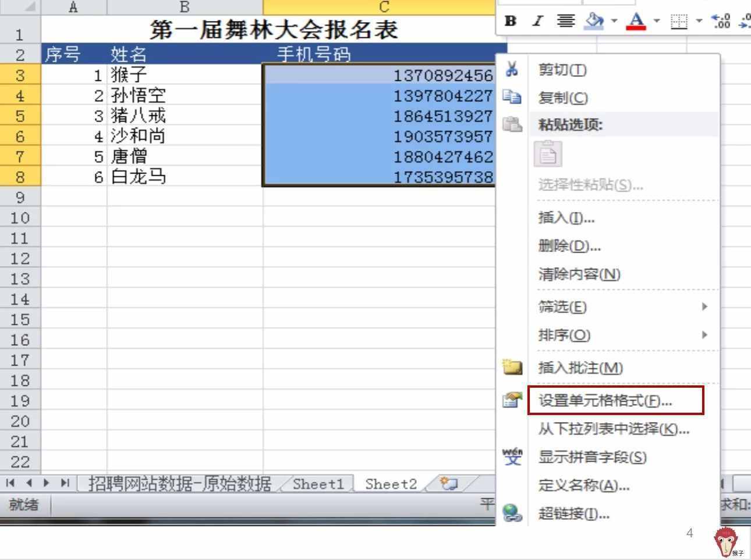Switch to 招聘网站数据-原始数据 sheet tab

pos(180,484)
